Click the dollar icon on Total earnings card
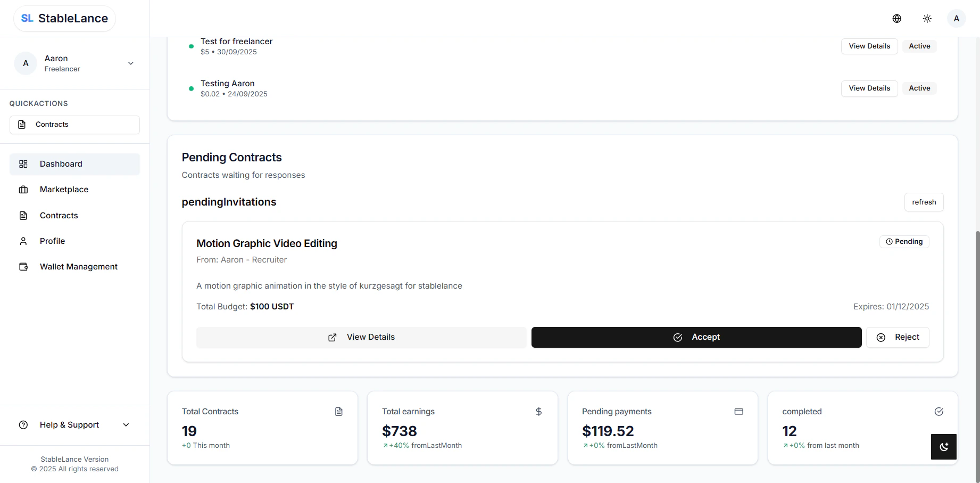The height and width of the screenshot is (483, 980). pos(539,412)
